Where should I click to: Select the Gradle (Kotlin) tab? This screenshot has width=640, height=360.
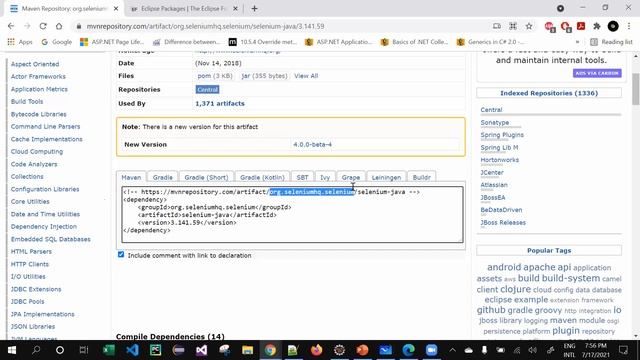[262, 177]
